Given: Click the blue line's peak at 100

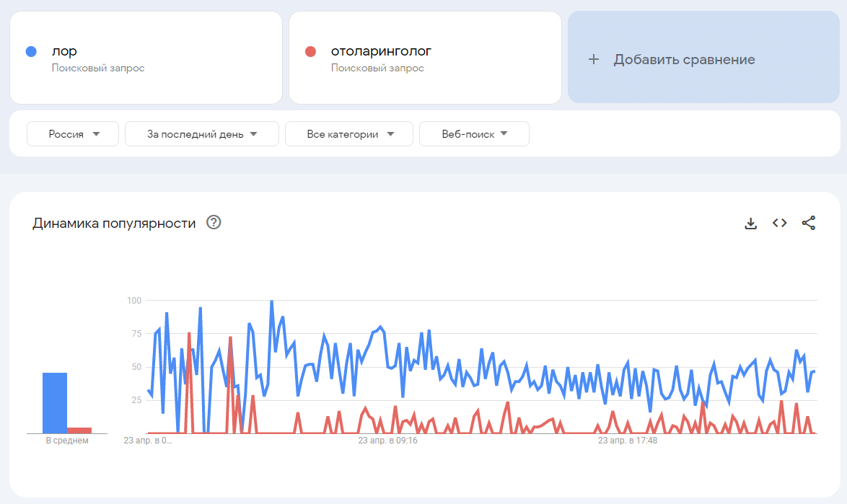Looking at the screenshot, I should pyautogui.click(x=272, y=301).
